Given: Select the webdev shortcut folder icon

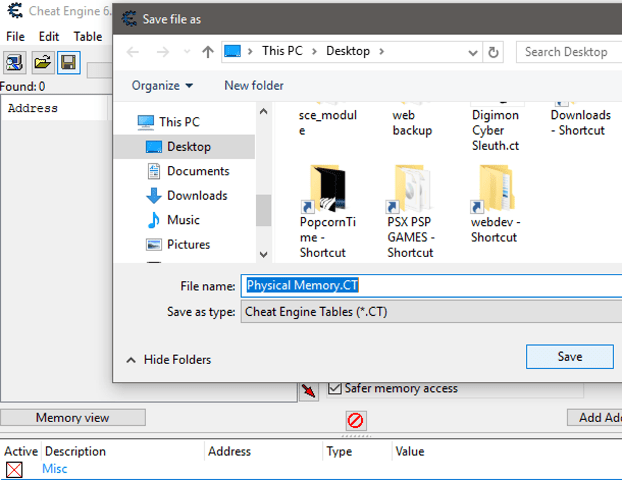Looking at the screenshot, I should coord(493,189).
